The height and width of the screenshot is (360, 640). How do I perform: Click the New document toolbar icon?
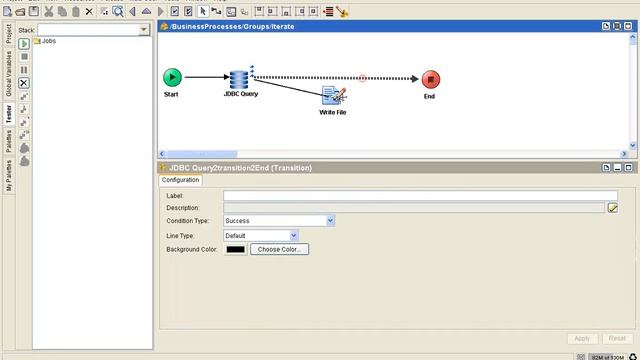[7, 11]
